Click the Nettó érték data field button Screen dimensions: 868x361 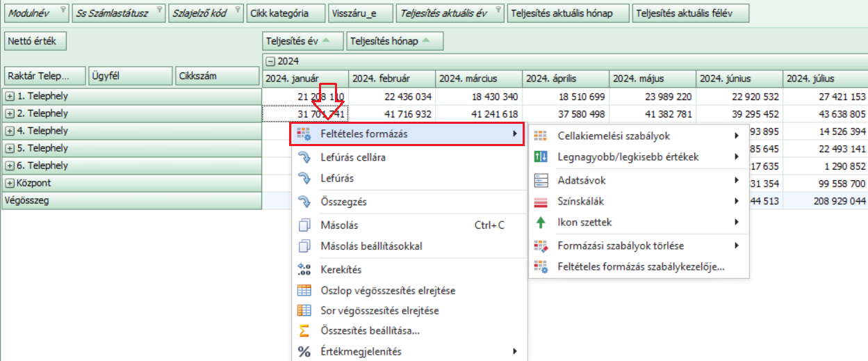click(35, 41)
